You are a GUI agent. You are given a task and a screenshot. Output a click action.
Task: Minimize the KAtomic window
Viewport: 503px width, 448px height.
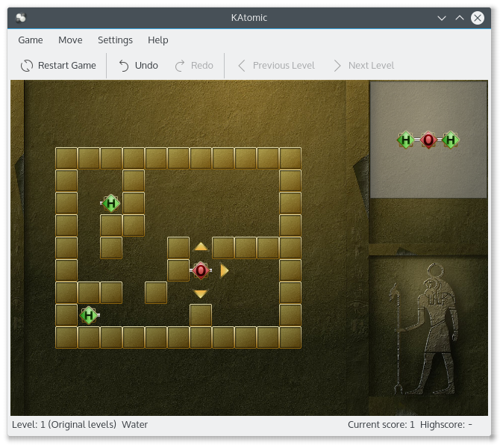[x=443, y=18]
